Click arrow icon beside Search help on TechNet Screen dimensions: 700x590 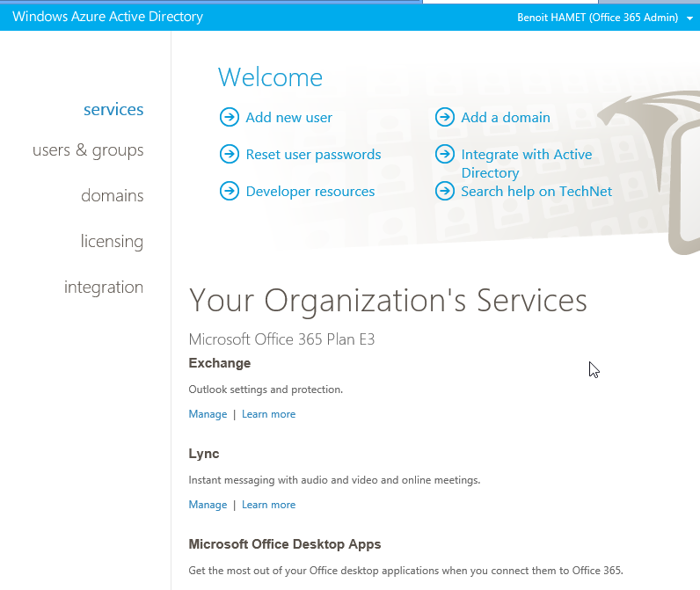pos(445,192)
